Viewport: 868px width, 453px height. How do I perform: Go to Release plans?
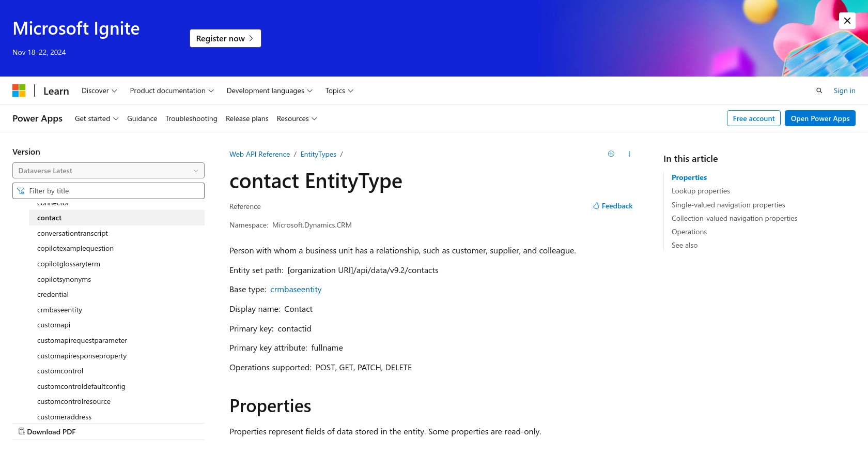tap(247, 118)
